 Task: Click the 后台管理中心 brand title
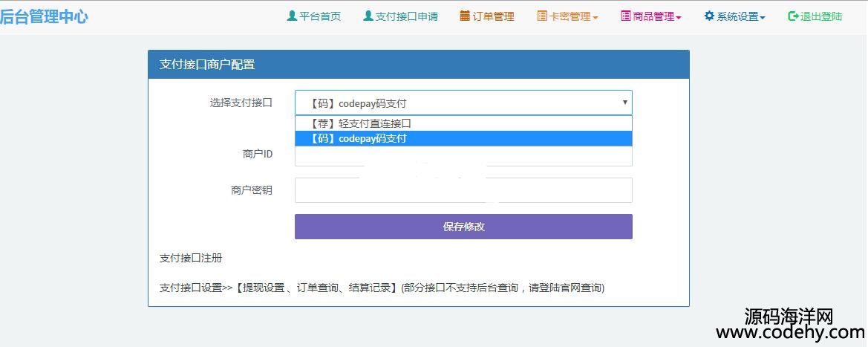tap(43, 16)
